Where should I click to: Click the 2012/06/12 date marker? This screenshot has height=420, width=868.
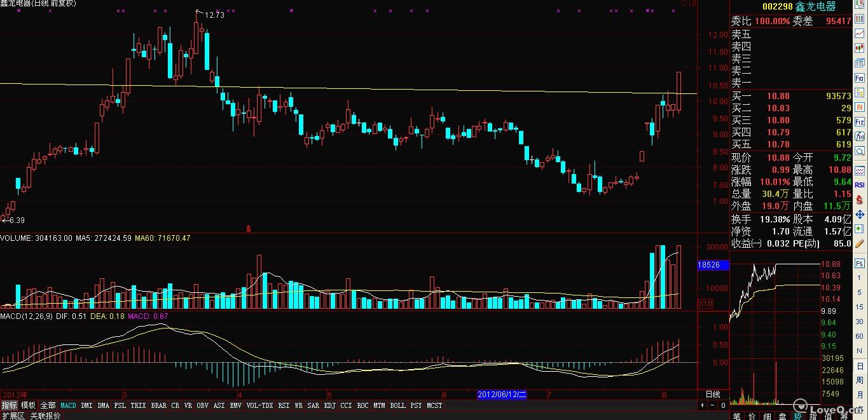click(502, 395)
